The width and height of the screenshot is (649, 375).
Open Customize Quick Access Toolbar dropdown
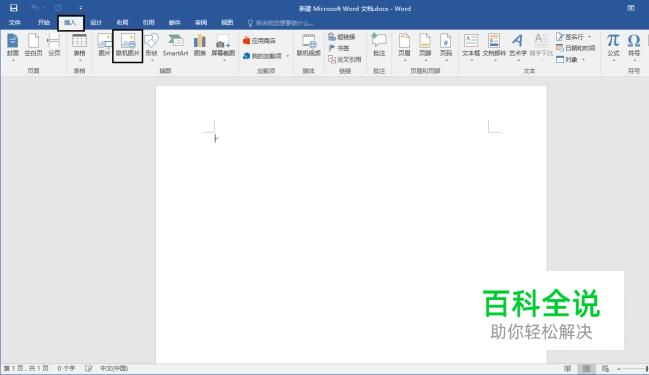point(80,8)
